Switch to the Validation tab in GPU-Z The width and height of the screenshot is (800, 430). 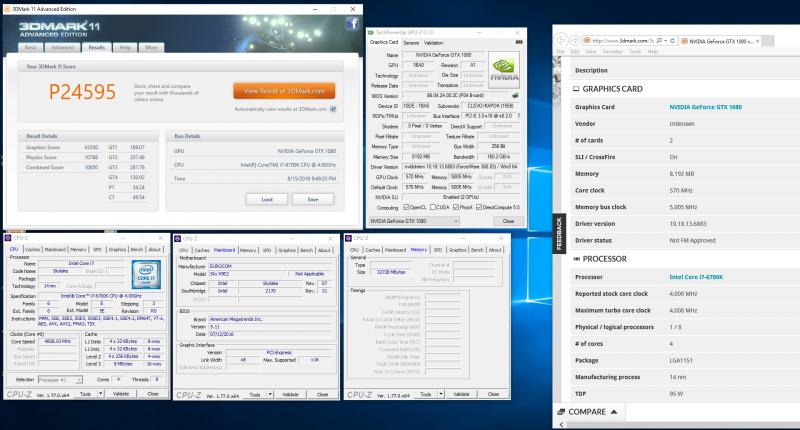(x=434, y=43)
